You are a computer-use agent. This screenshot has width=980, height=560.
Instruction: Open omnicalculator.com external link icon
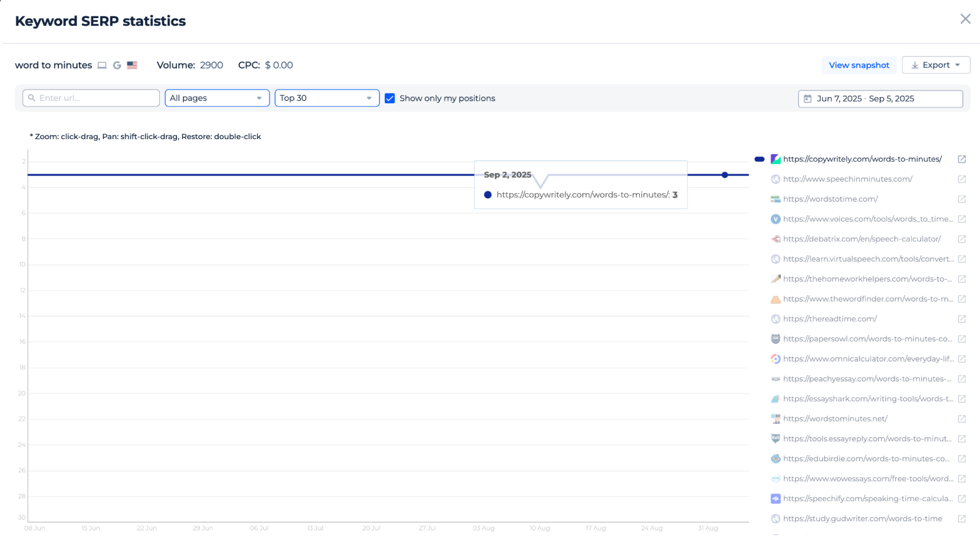point(962,359)
